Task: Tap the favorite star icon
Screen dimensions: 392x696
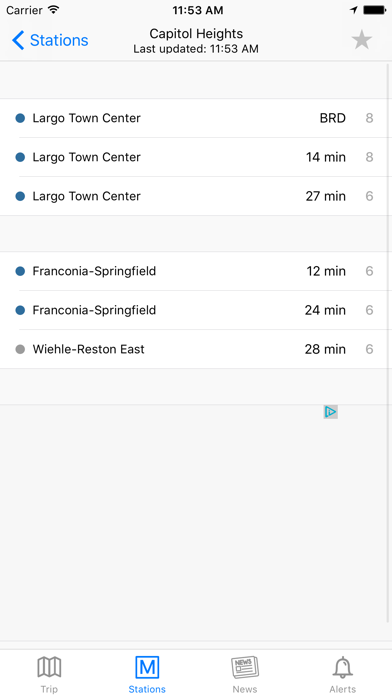Action: tap(361, 40)
